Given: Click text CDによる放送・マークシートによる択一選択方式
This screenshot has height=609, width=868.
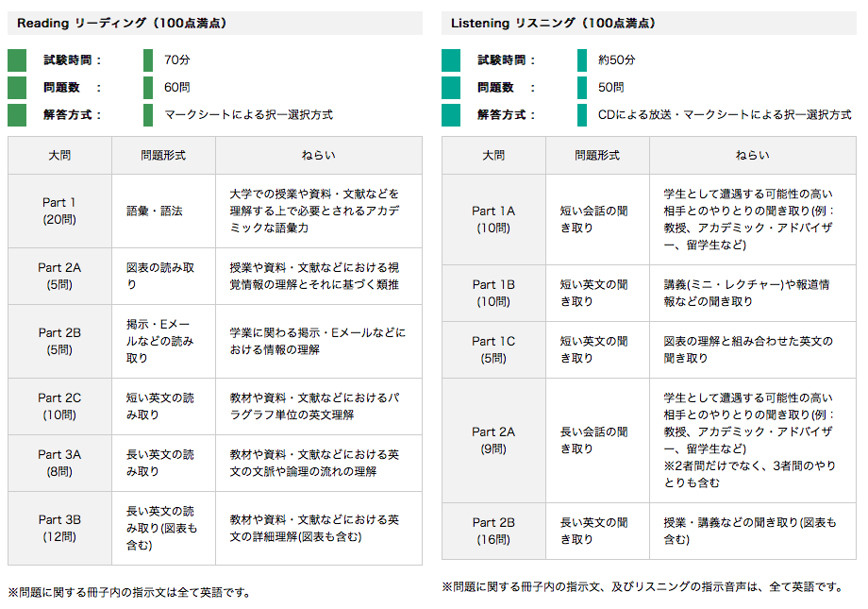Looking at the screenshot, I should [x=725, y=114].
